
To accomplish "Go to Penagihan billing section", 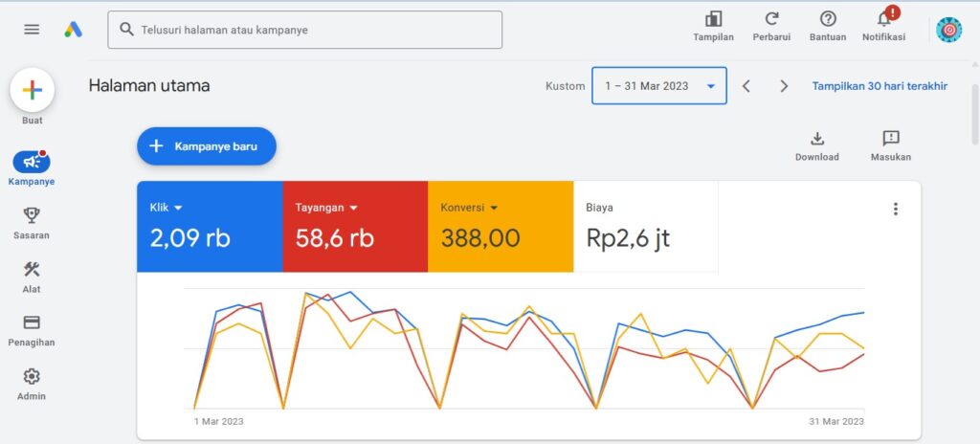I will (x=32, y=323).
